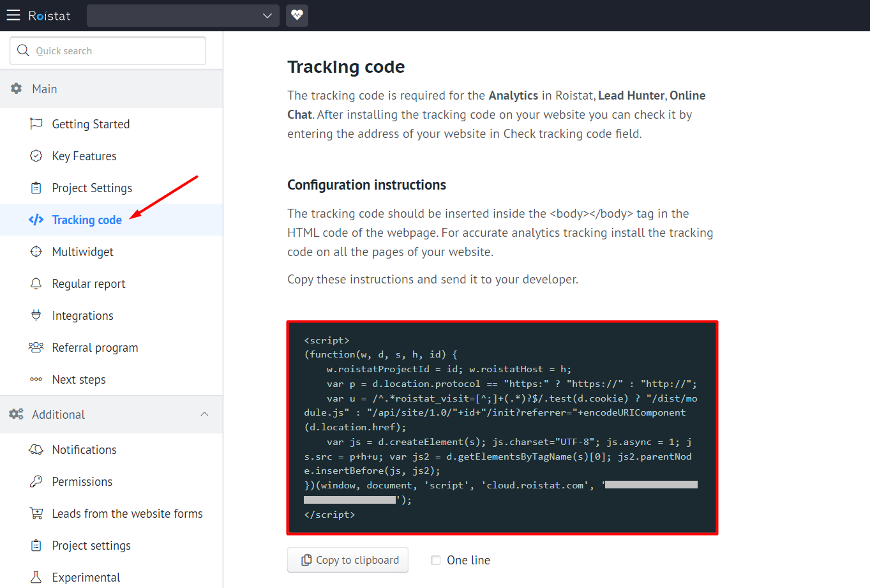870x588 pixels.
Task: Click the bold Lead Hunter text
Action: pyautogui.click(x=631, y=95)
